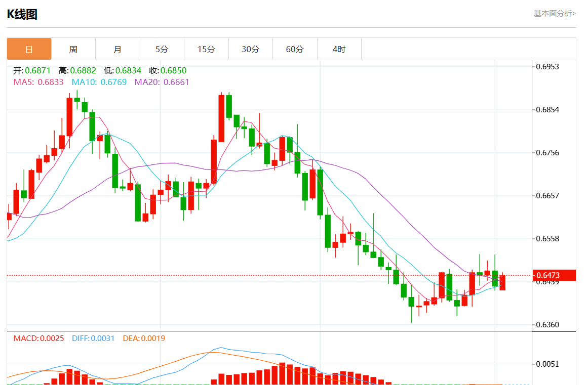
Task: Click the 0.6854 price axis label
Action: [x=547, y=110]
